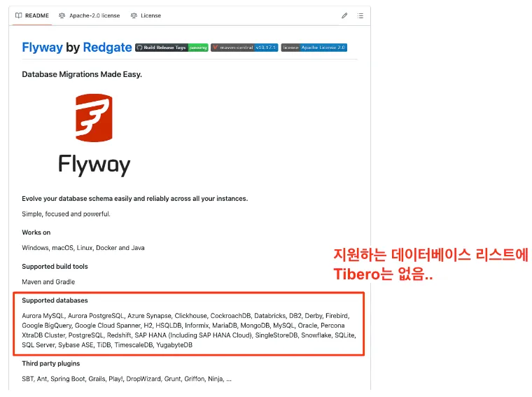Click the Windows, macOS, Linux platforms line
The height and width of the screenshot is (397, 532).
(83, 248)
